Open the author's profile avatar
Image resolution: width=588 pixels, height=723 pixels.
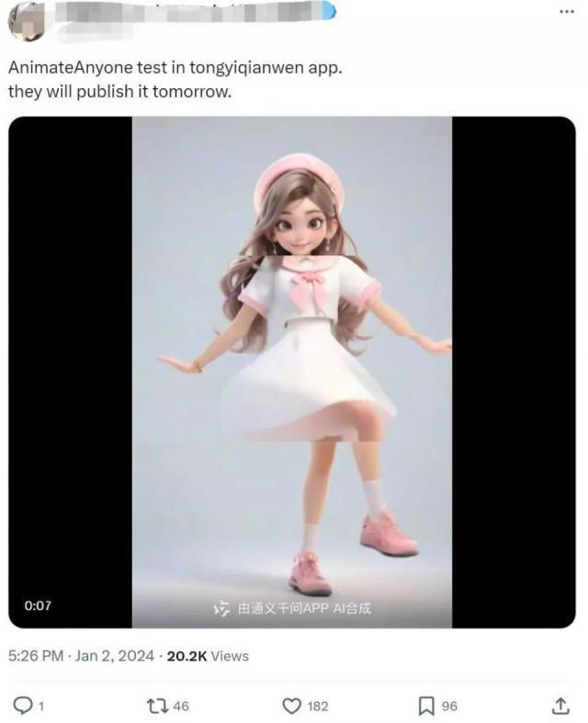pos(27,21)
